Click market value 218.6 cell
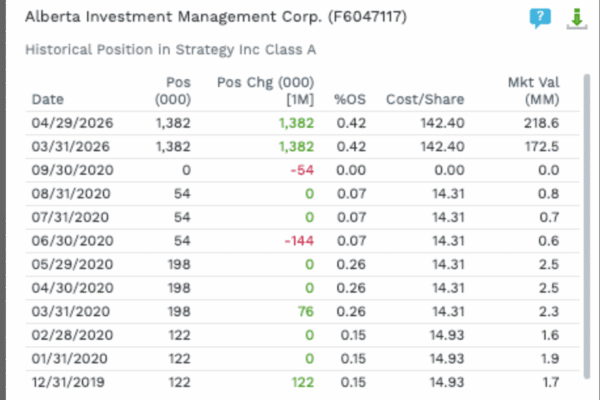 coord(541,123)
